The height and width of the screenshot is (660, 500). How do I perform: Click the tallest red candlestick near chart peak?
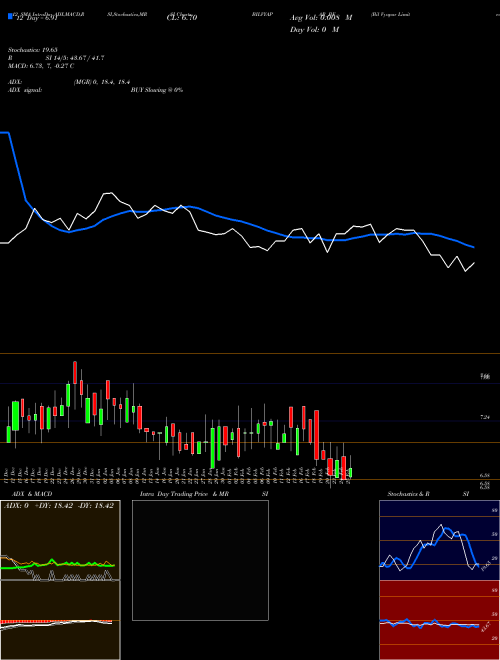(x=75, y=372)
